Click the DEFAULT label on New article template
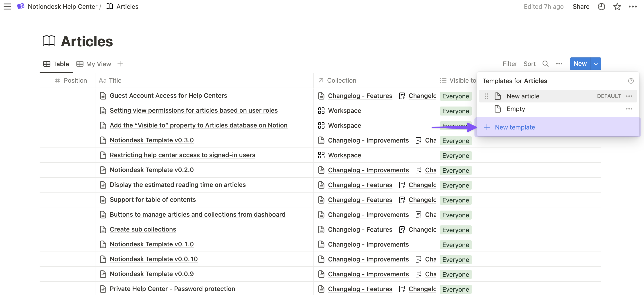Viewport: 644px width, 295px height. [x=608, y=96]
